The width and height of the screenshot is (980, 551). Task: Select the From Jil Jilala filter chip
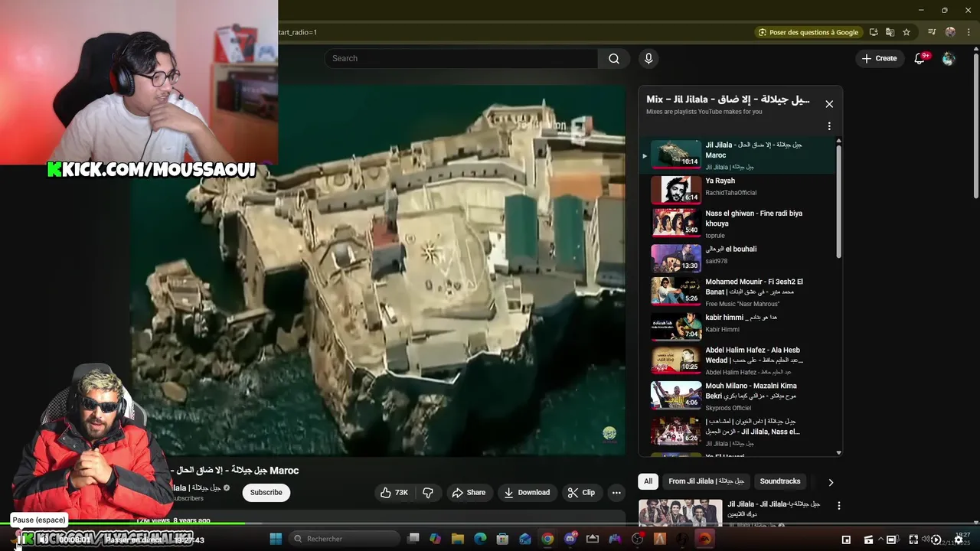click(706, 481)
